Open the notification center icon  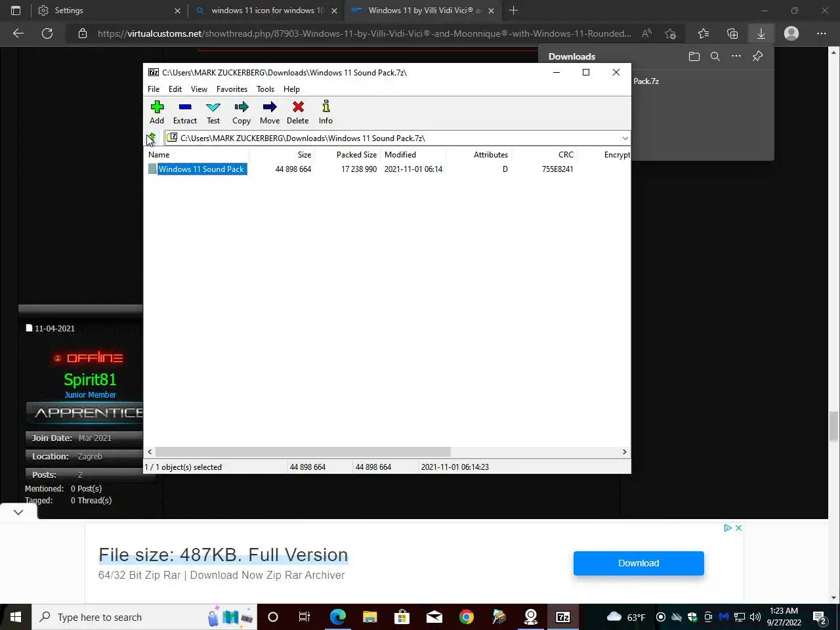pyautogui.click(x=820, y=617)
